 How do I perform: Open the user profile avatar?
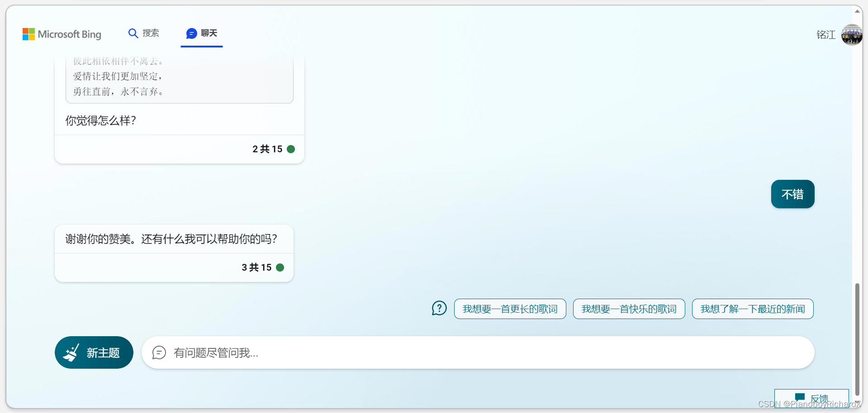click(x=851, y=35)
